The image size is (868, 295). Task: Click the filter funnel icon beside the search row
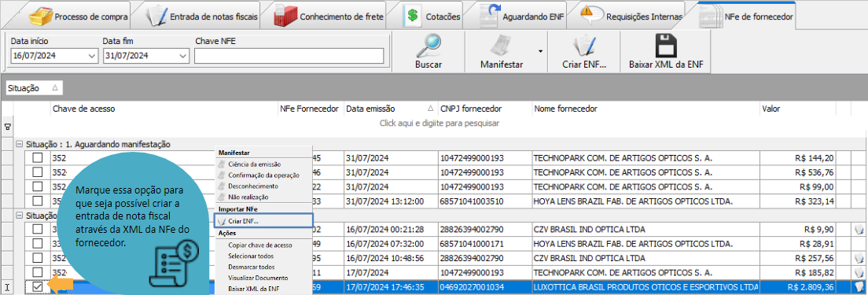[x=7, y=127]
